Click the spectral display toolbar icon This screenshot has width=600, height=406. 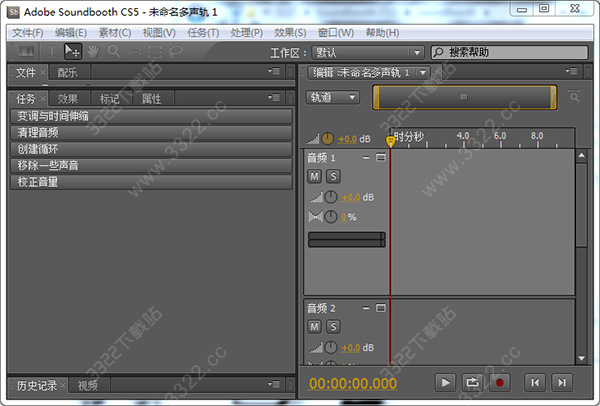pos(26,51)
